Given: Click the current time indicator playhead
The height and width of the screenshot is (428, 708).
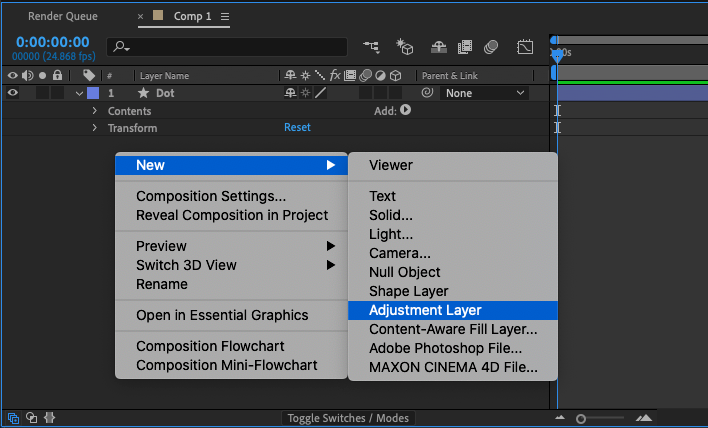Looking at the screenshot, I should pos(558,56).
